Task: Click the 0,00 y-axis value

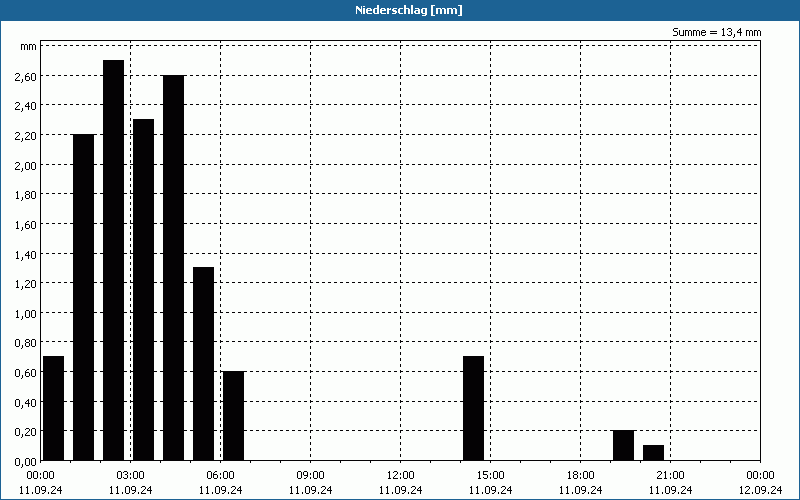Action: coord(26,461)
